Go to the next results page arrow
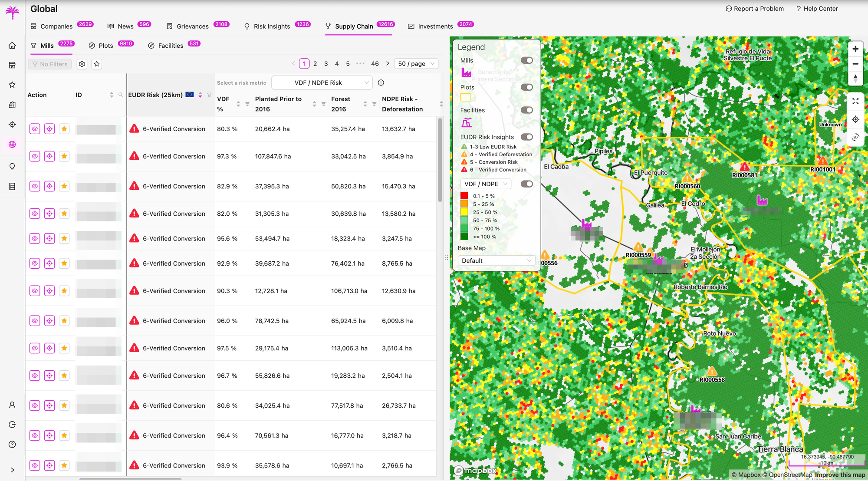Screen dimensions: 868x481 point(388,64)
